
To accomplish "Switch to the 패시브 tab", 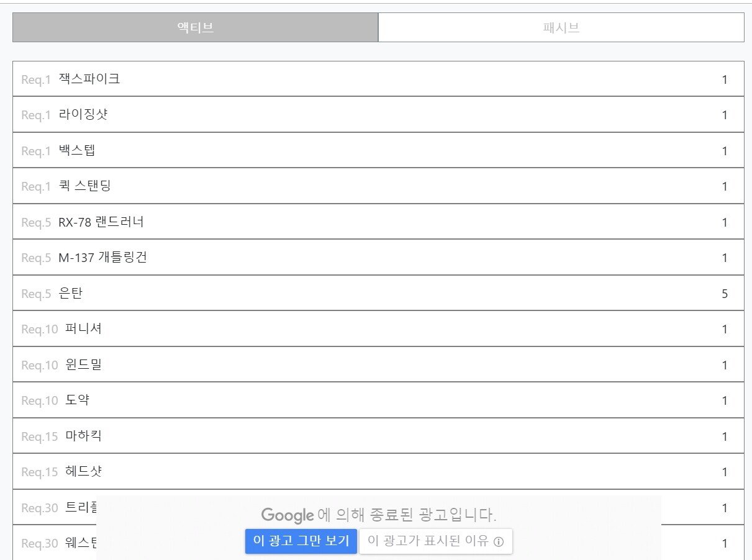I will pos(559,27).
